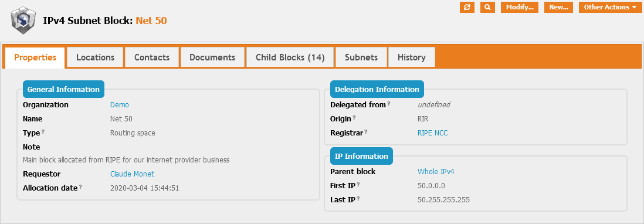Click help icon beside Allocation date
The height and width of the screenshot is (224, 644).
pos(80,187)
